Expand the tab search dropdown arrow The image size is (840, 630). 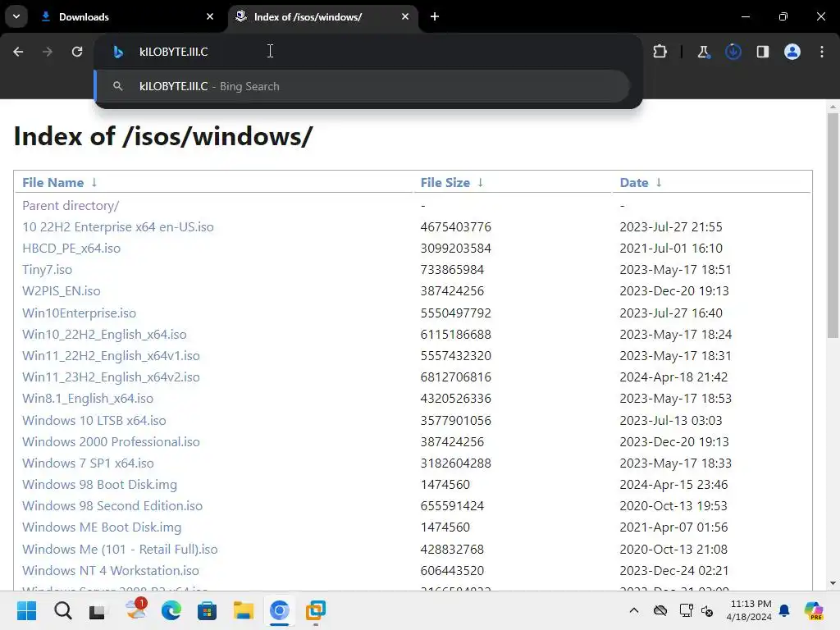click(16, 16)
